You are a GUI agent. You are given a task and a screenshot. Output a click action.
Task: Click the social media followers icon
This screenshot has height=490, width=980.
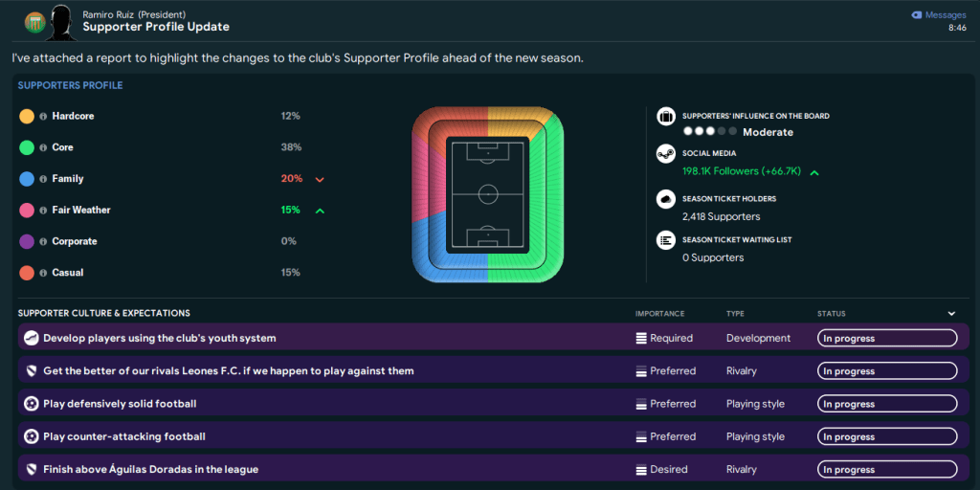666,155
